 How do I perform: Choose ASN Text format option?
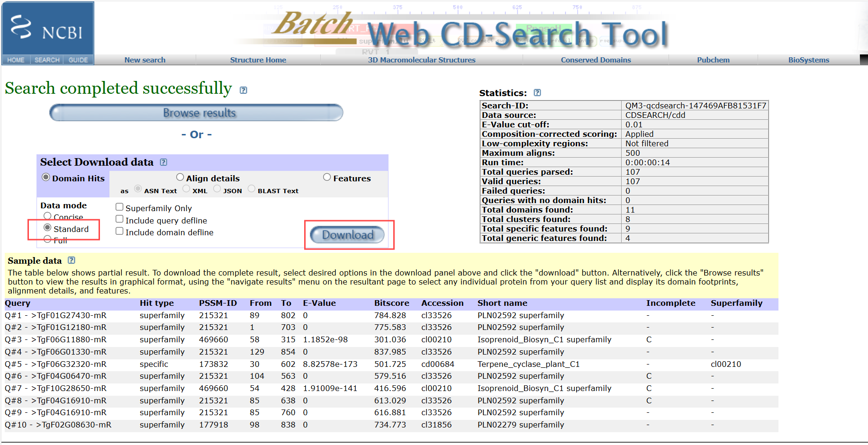point(138,189)
